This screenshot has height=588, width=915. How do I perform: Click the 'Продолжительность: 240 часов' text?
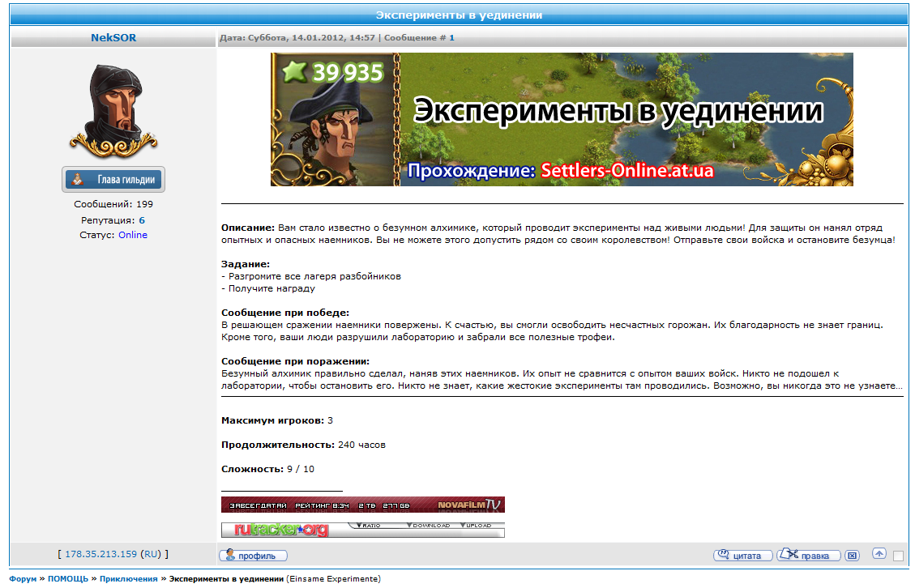303,445
